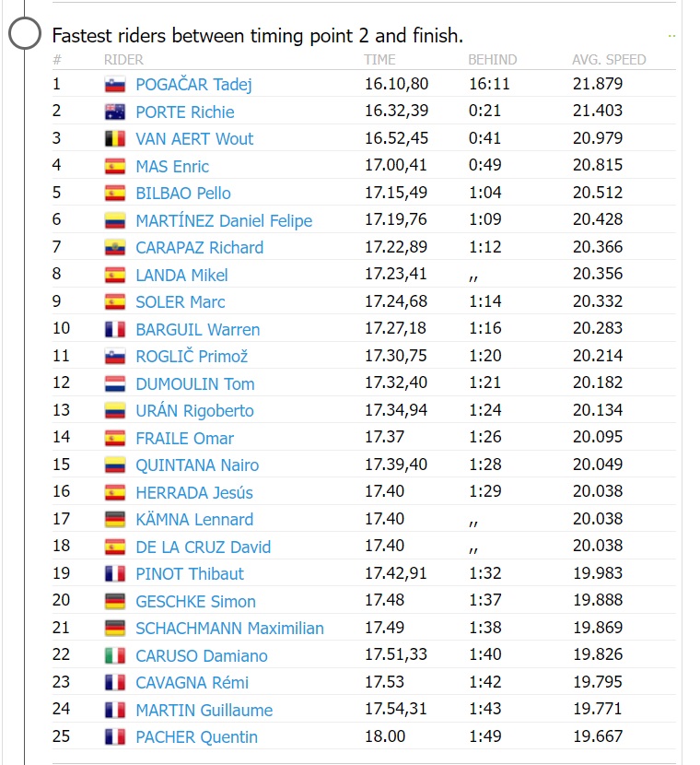Click the AVG. SPEED column header

(609, 60)
